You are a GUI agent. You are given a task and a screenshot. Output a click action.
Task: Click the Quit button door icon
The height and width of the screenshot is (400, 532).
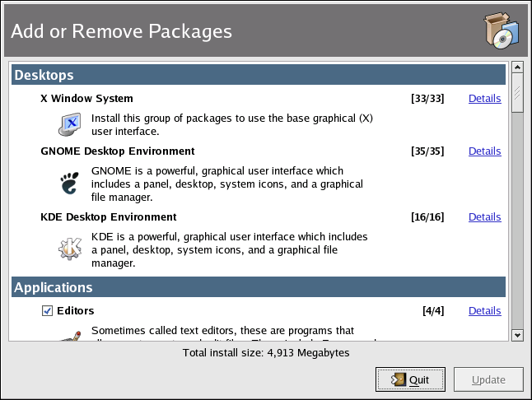399,380
